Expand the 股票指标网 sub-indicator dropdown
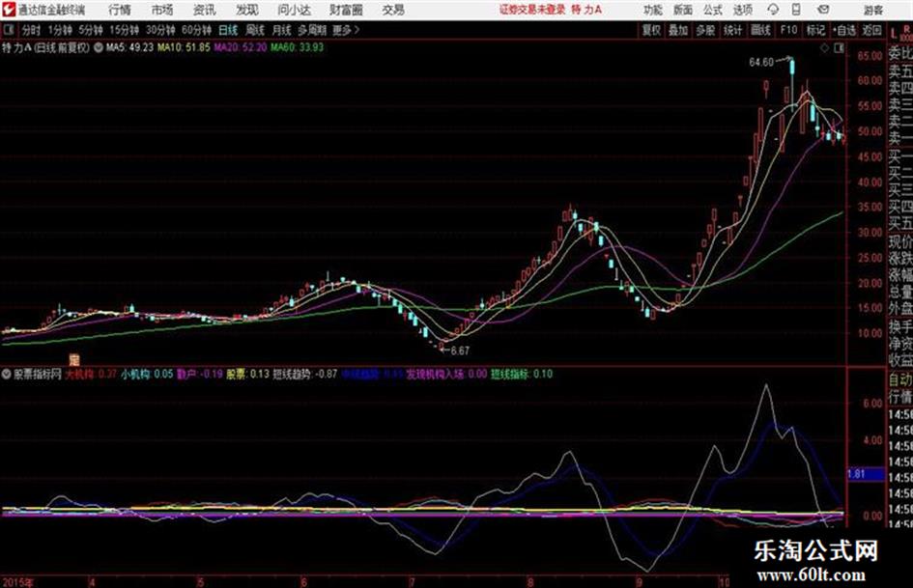The image size is (913, 588). pos(7,375)
